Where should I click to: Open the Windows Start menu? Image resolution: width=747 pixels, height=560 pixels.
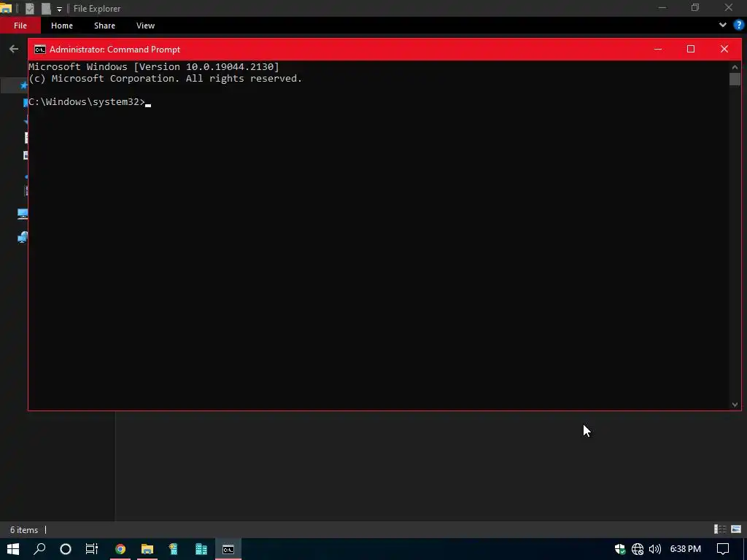(13, 549)
